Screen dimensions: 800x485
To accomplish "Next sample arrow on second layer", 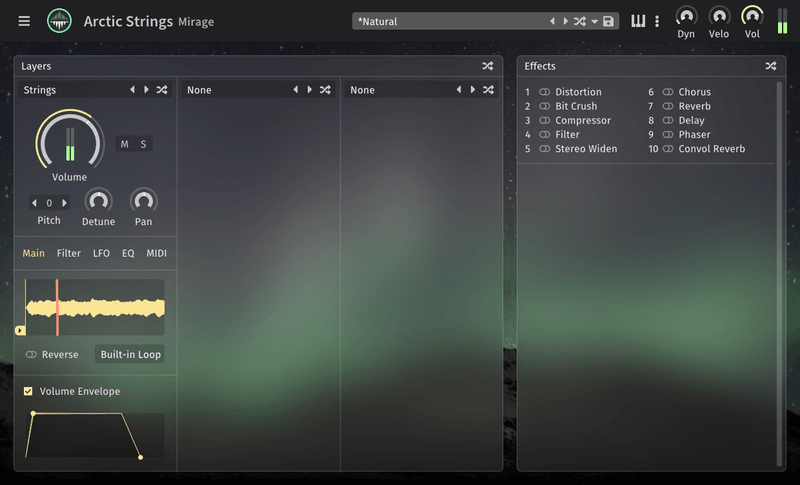I will 310,90.
